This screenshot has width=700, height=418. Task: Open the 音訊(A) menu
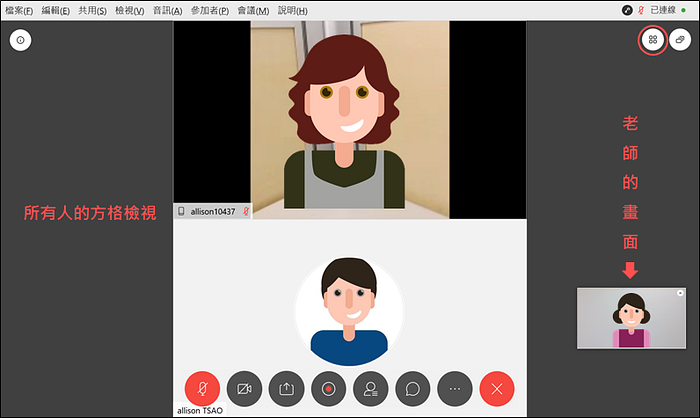pyautogui.click(x=167, y=11)
